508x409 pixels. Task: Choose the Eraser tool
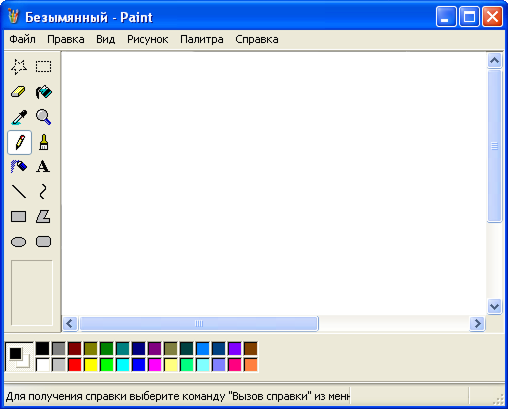click(19, 92)
